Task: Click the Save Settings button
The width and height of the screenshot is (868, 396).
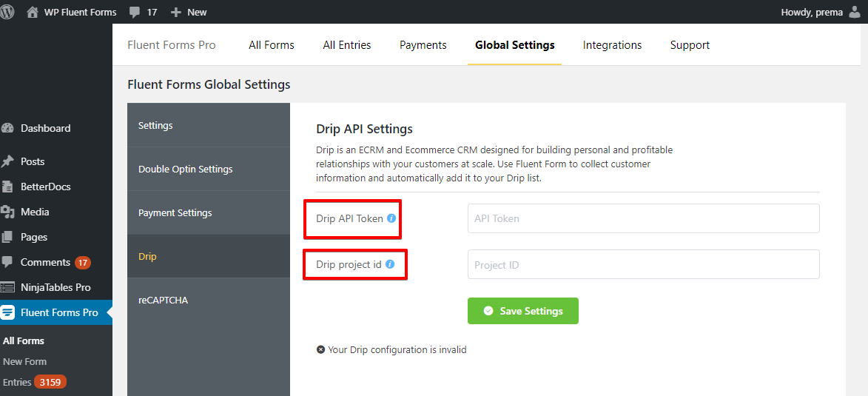Action: [x=523, y=311]
